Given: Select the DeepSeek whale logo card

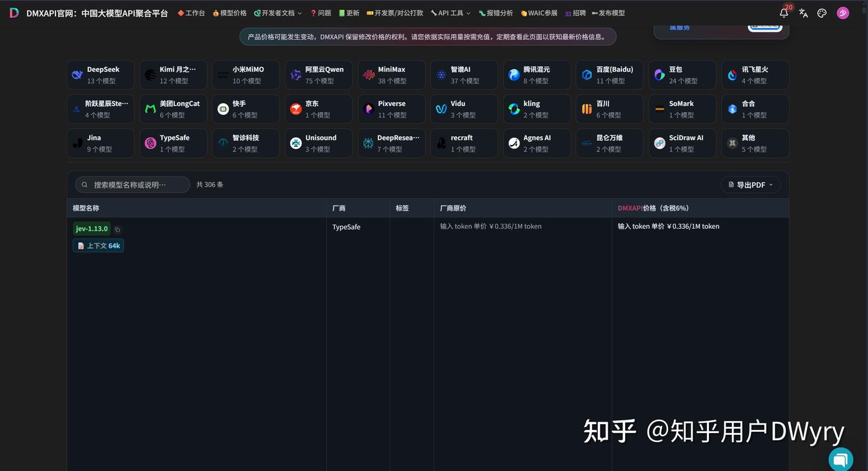Looking at the screenshot, I should click(x=101, y=75).
